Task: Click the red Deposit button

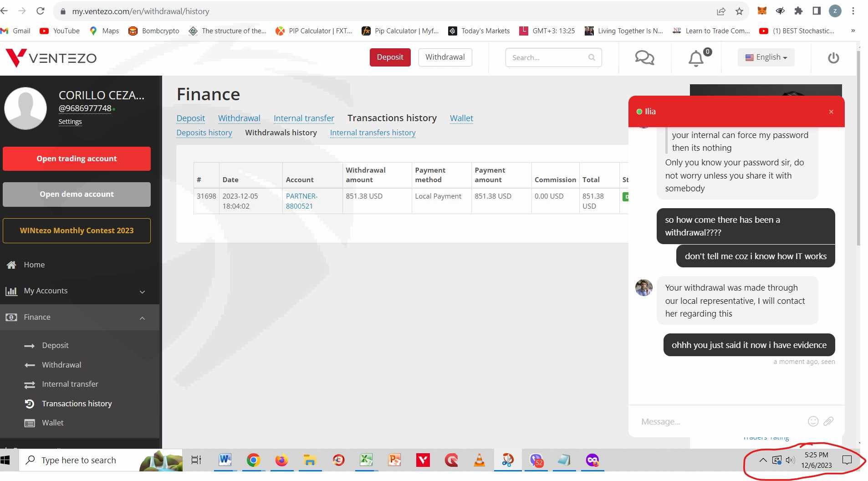Action: tap(390, 57)
